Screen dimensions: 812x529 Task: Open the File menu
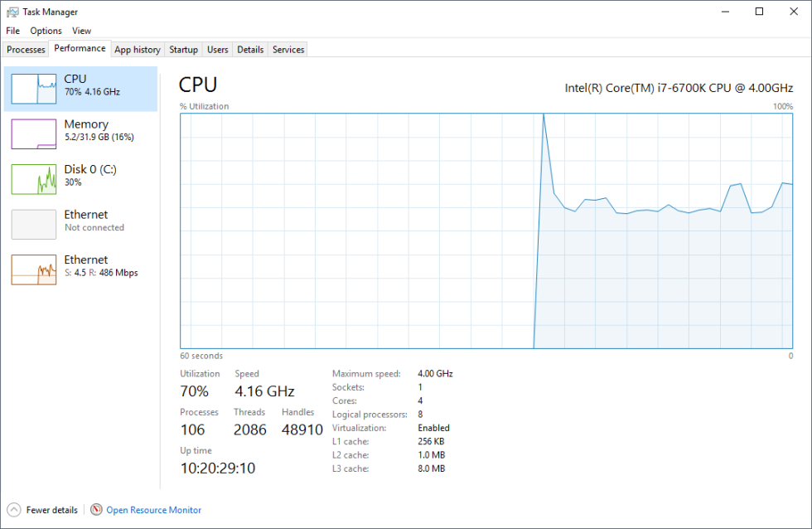coord(12,31)
